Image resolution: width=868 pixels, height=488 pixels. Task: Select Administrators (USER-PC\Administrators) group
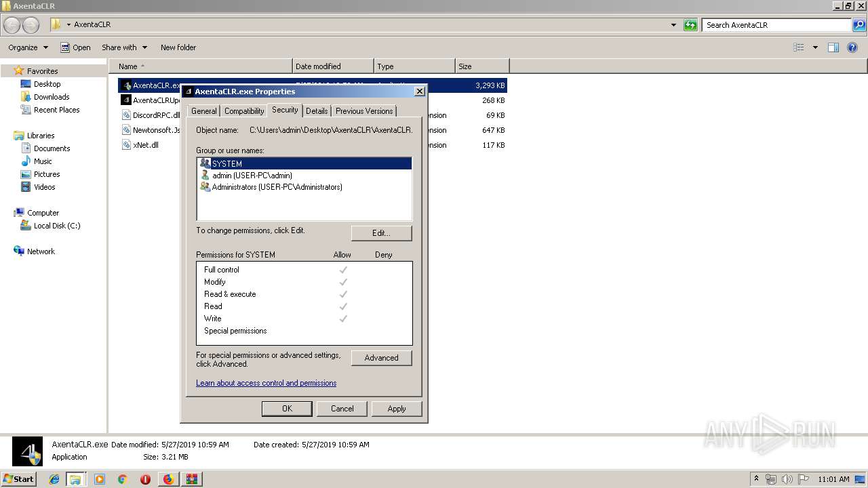point(304,187)
